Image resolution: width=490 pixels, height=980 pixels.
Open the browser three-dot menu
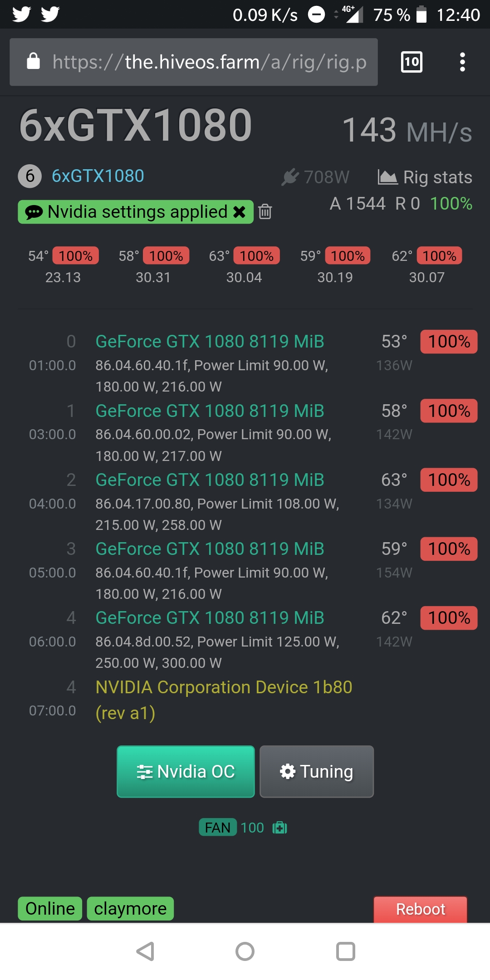462,62
